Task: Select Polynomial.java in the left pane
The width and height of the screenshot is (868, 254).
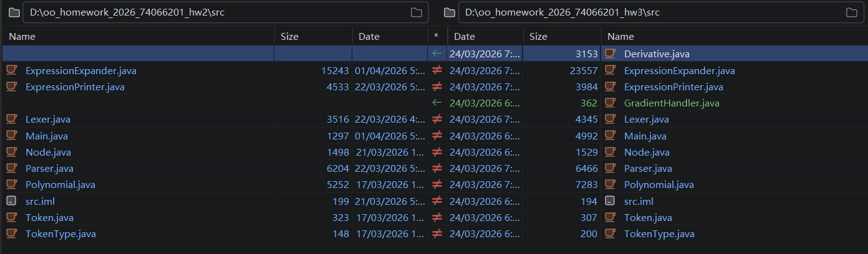Action: click(x=60, y=185)
